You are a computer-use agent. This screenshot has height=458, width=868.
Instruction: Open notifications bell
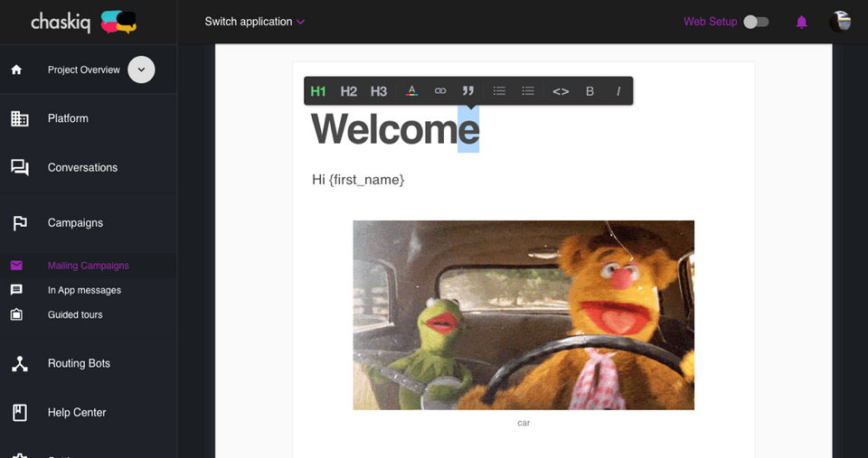[802, 22]
